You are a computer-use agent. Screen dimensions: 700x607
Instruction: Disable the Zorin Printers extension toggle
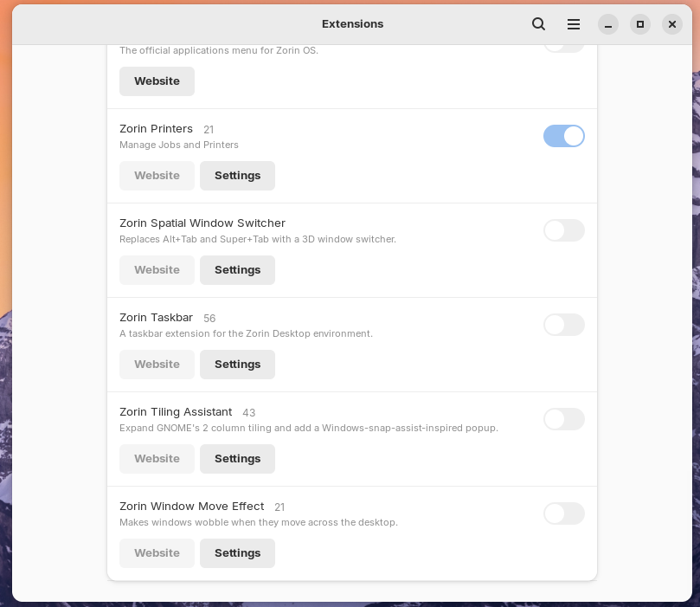pos(564,136)
